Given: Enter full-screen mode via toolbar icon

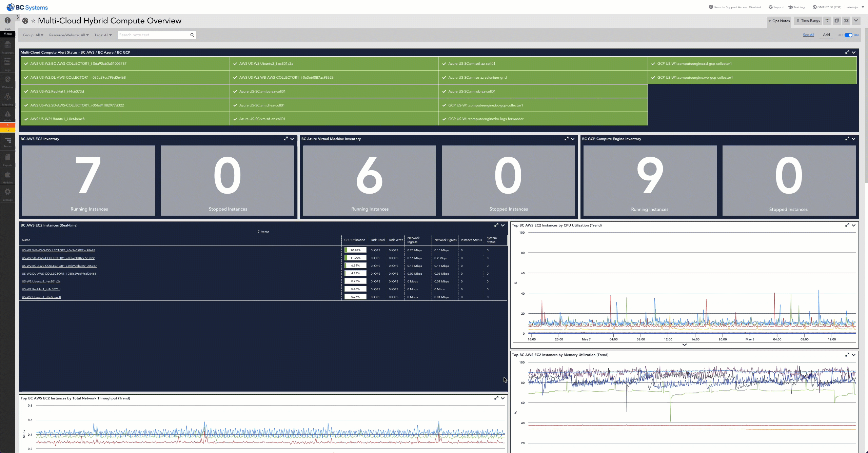Looking at the screenshot, I should coord(846,21).
